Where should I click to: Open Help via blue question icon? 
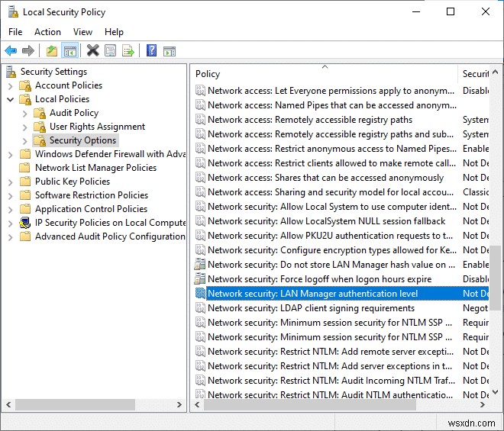[151, 50]
